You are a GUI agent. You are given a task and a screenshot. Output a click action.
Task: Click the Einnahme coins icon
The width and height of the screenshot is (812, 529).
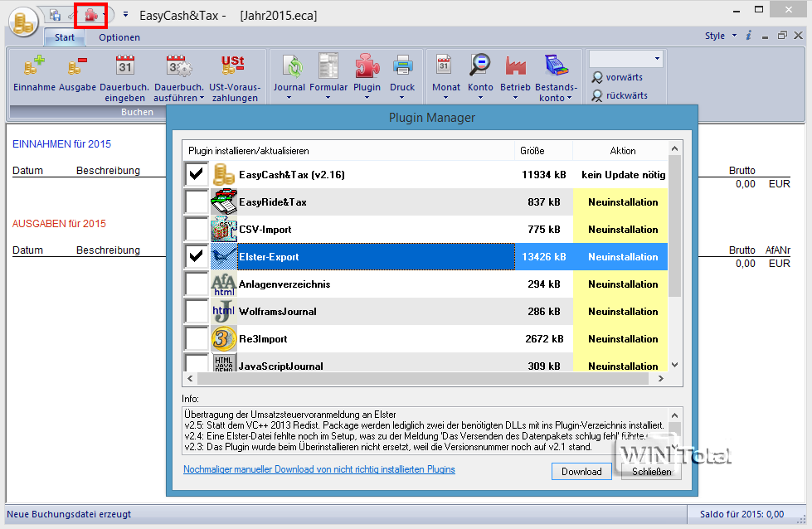click(x=34, y=66)
